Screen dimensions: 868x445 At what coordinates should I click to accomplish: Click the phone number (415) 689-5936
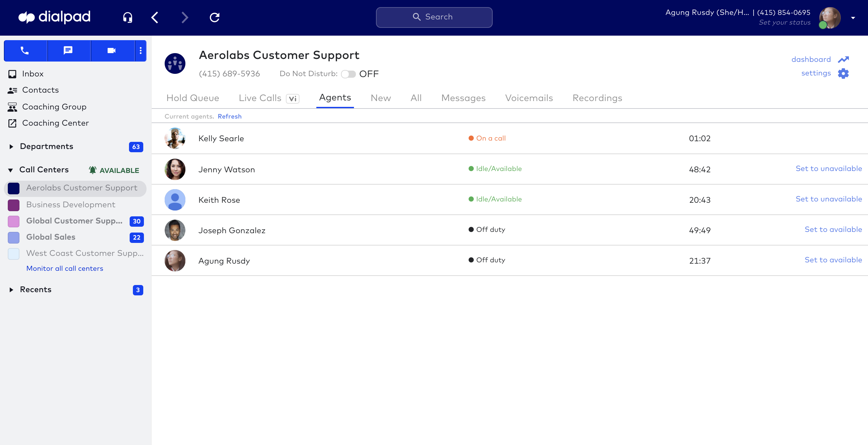coord(229,74)
